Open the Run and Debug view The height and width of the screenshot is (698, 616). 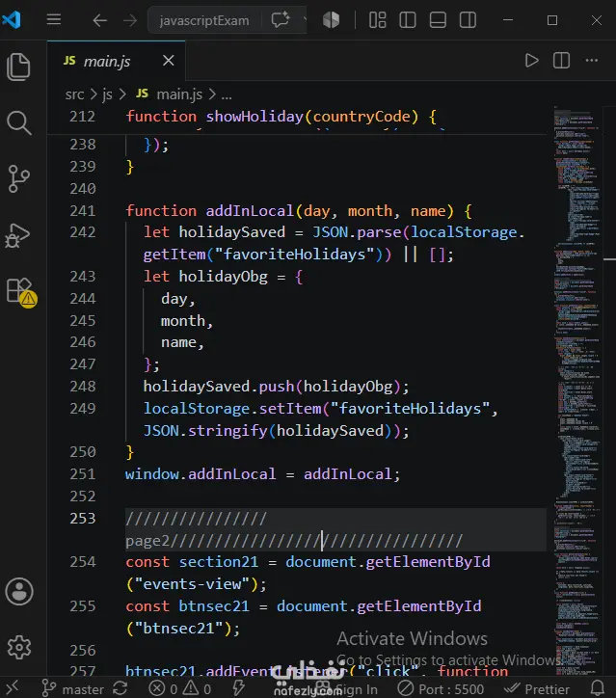17,235
